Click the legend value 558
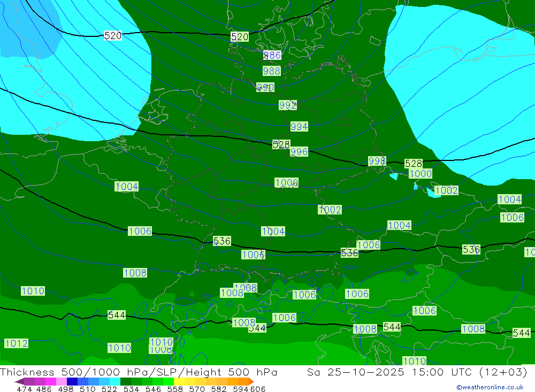The width and height of the screenshot is (535, 392). (x=175, y=389)
